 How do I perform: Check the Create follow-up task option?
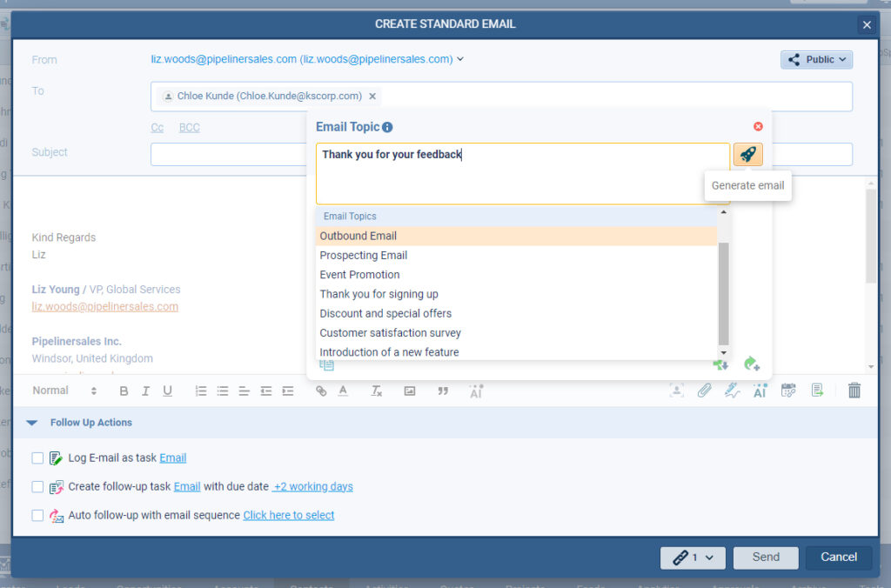click(37, 486)
